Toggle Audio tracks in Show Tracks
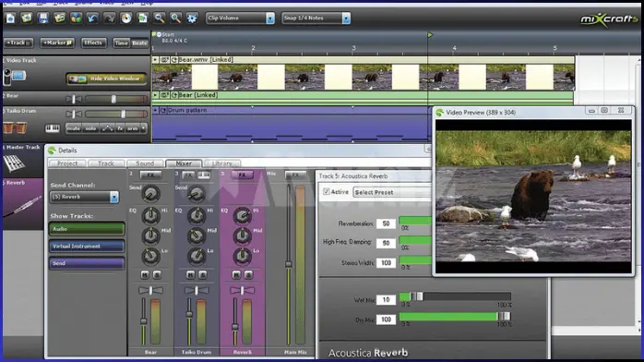The width and height of the screenshot is (644, 362). [87, 229]
